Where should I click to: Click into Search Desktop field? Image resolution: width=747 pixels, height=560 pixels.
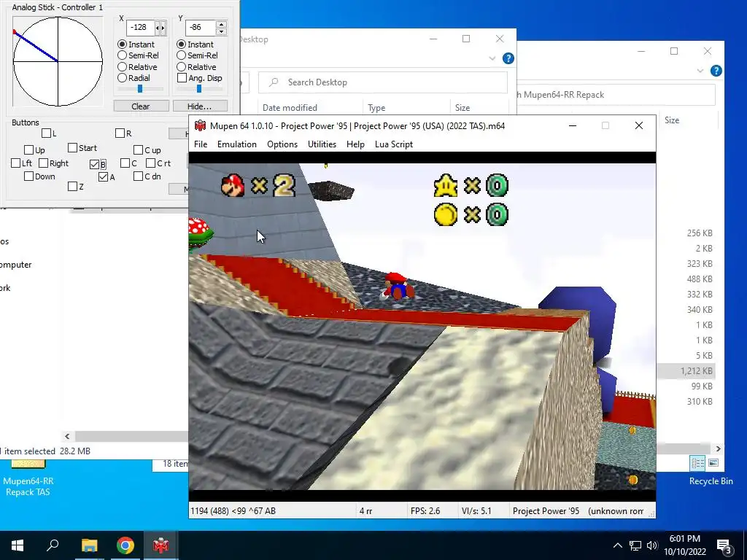click(383, 82)
